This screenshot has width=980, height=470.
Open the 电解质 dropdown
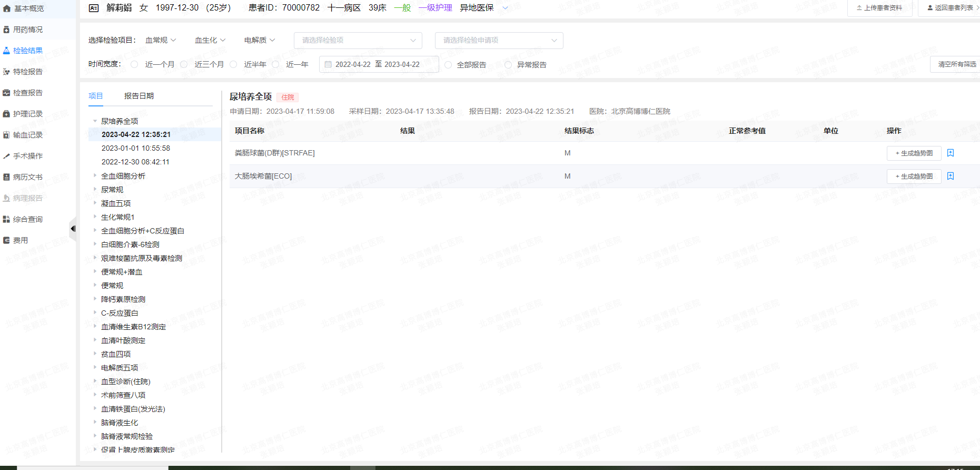260,40
